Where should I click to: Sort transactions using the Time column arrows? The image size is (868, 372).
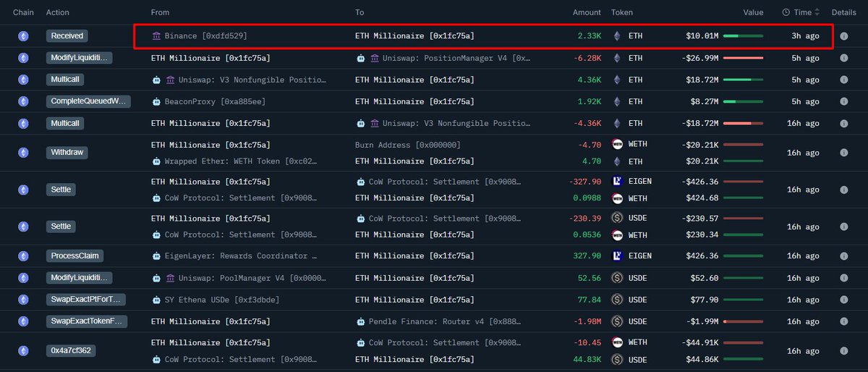(817, 12)
